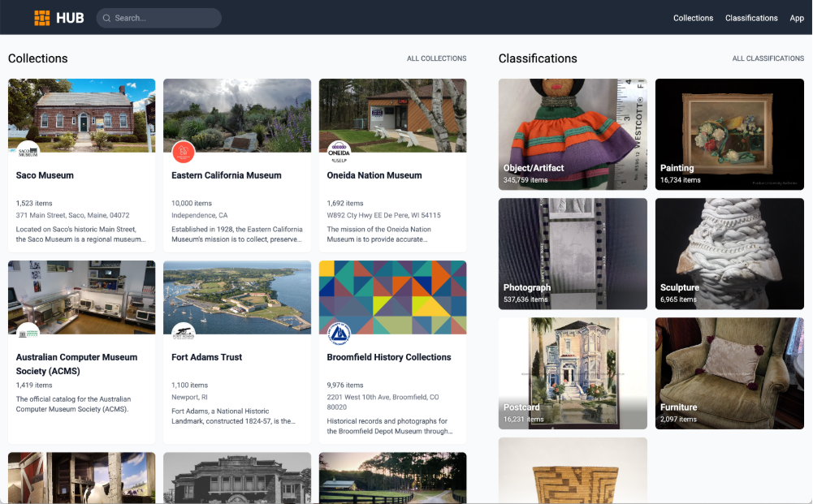Viewport: 813px width, 504px height.
Task: Click the '1,523 items' count text
Action: point(34,203)
